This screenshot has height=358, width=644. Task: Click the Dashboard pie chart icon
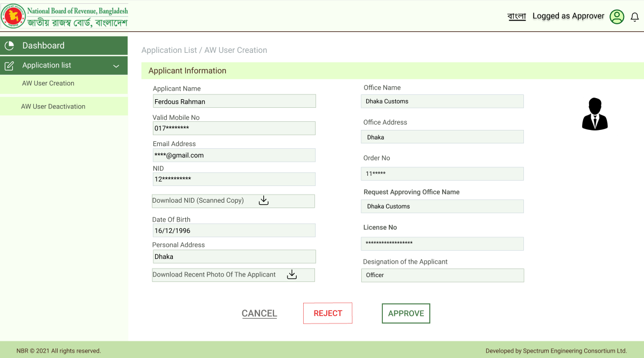[x=10, y=46]
